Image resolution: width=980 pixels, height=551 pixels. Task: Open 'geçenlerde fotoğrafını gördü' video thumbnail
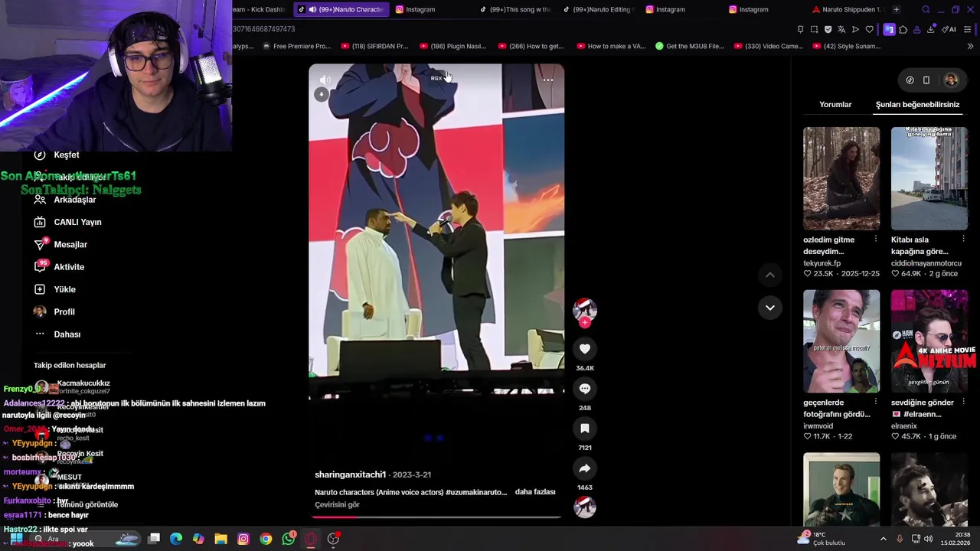pyautogui.click(x=841, y=341)
